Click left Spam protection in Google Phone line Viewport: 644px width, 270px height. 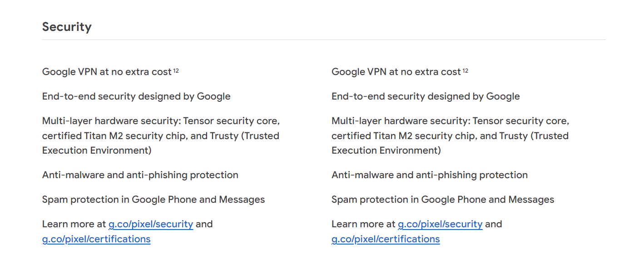154,200
